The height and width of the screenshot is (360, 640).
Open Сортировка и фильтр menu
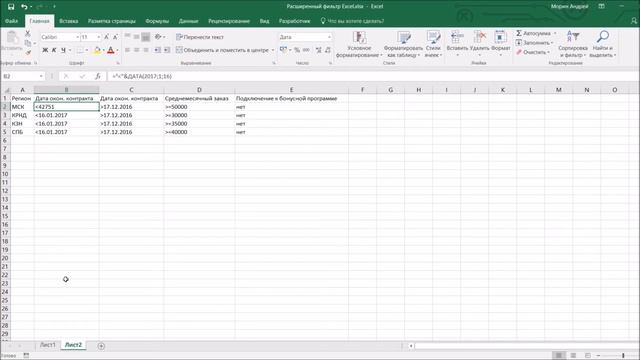(x=573, y=44)
